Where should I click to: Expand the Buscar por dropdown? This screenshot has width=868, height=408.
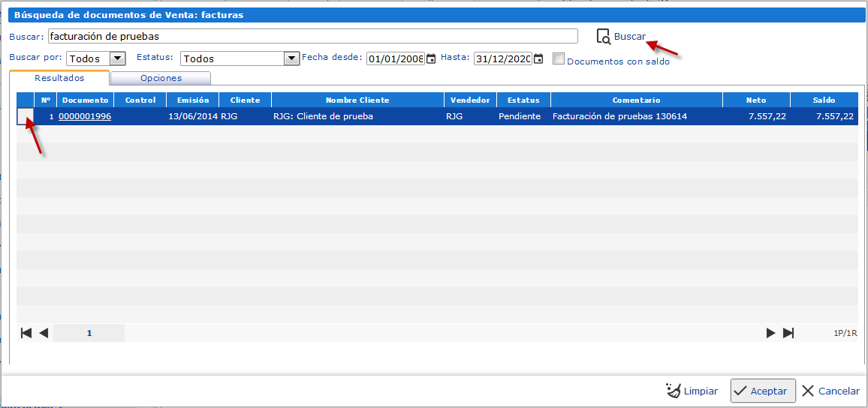click(117, 58)
